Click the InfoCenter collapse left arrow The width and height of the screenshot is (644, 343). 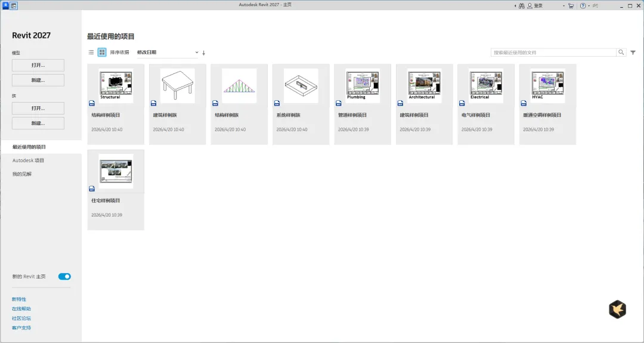pos(515,6)
